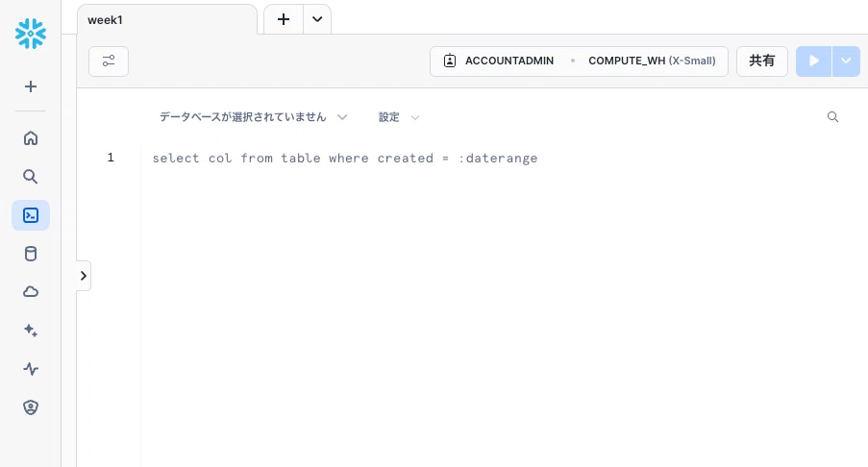Open the filter sliders button
This screenshot has height=467, width=868.
[x=109, y=61]
